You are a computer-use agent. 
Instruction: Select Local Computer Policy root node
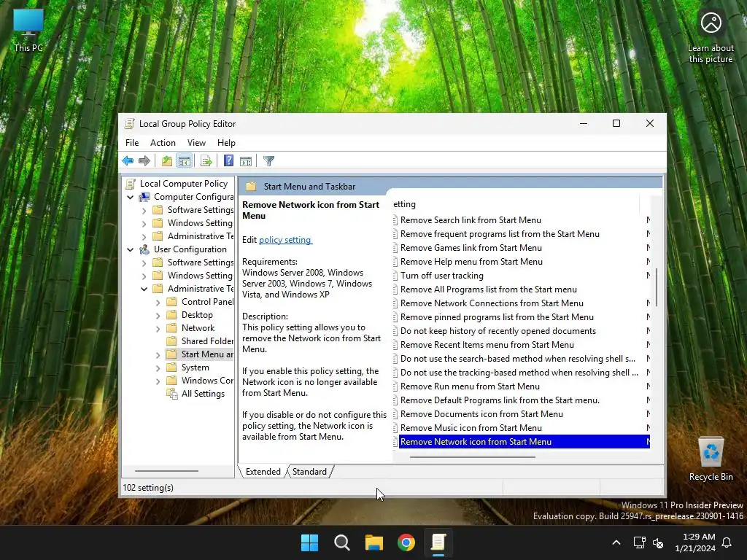click(x=183, y=184)
